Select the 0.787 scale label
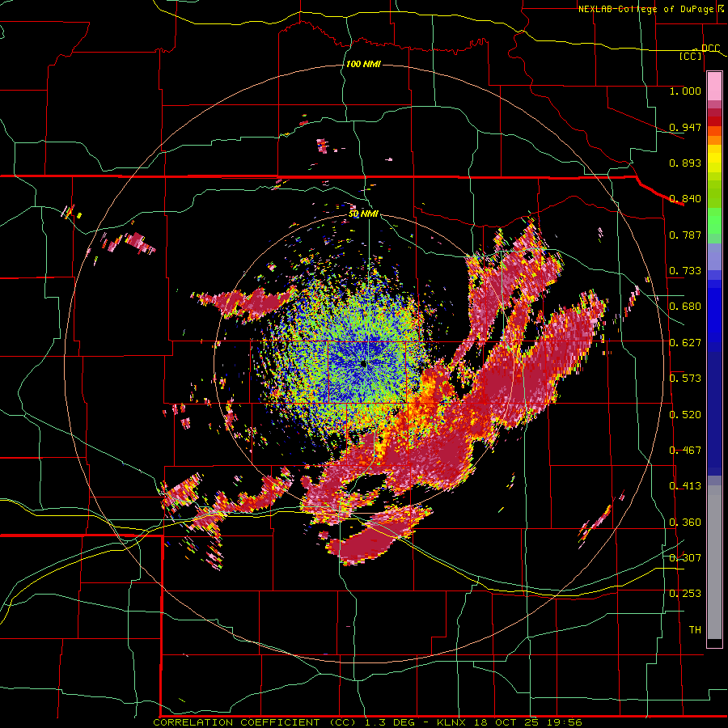Image resolution: width=728 pixels, height=728 pixels. [x=685, y=235]
